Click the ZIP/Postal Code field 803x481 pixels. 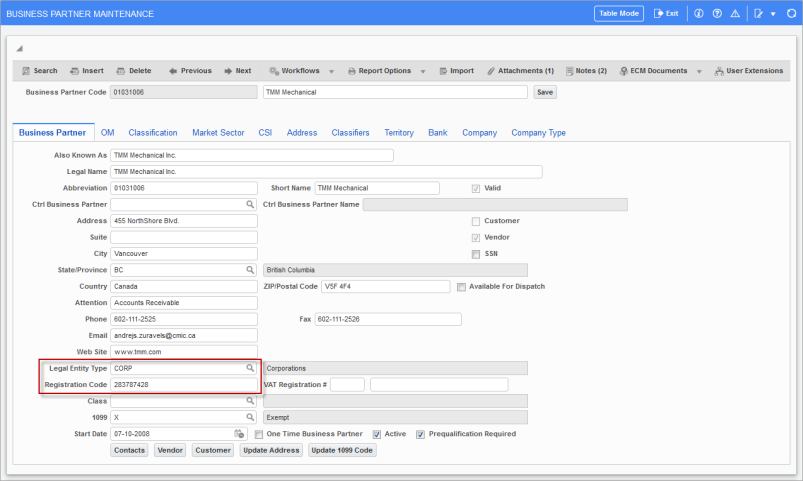[x=386, y=286]
